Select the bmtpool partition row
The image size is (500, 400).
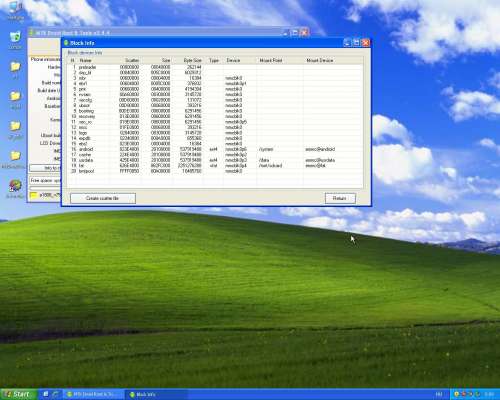coord(215,171)
